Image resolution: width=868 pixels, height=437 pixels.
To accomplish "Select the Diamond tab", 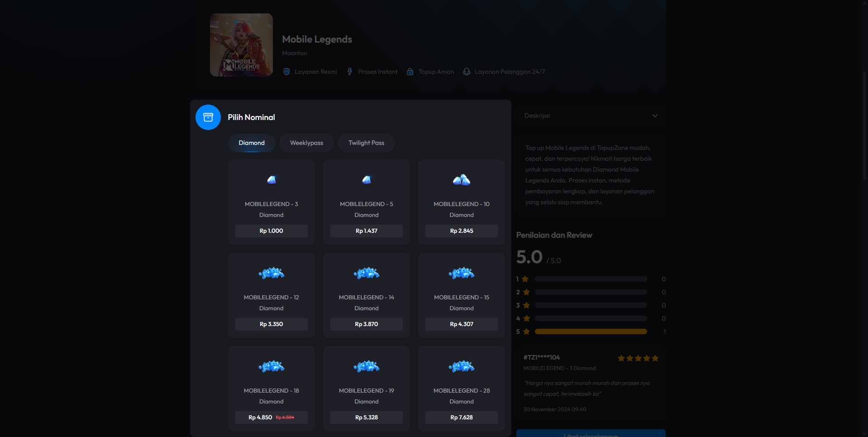I will 252,143.
